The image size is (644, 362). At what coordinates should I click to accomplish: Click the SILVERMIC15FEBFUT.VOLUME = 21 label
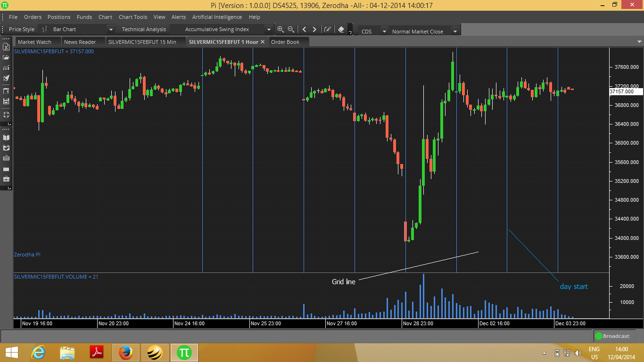(x=56, y=277)
